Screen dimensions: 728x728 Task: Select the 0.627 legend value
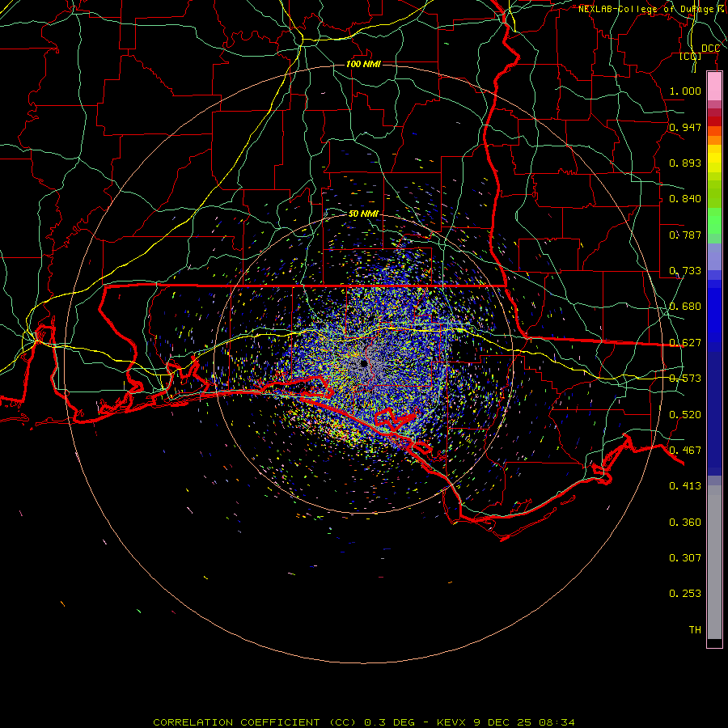[x=685, y=343]
